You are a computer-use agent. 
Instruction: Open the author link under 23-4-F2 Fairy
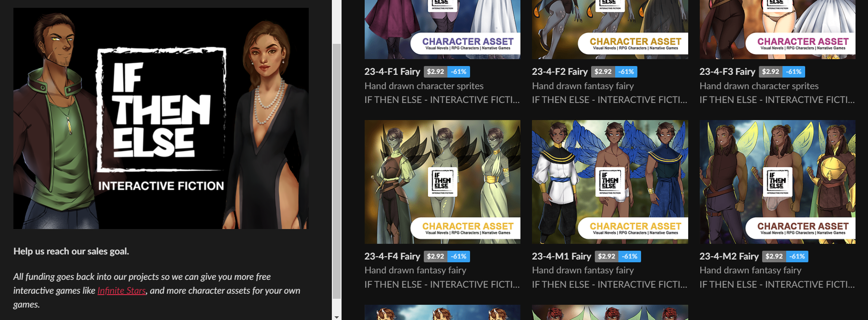[610, 100]
